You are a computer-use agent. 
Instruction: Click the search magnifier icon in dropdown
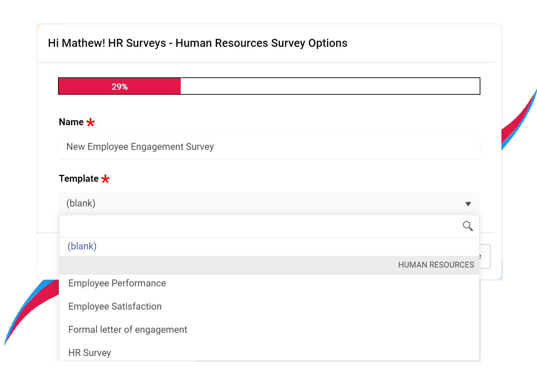468,226
